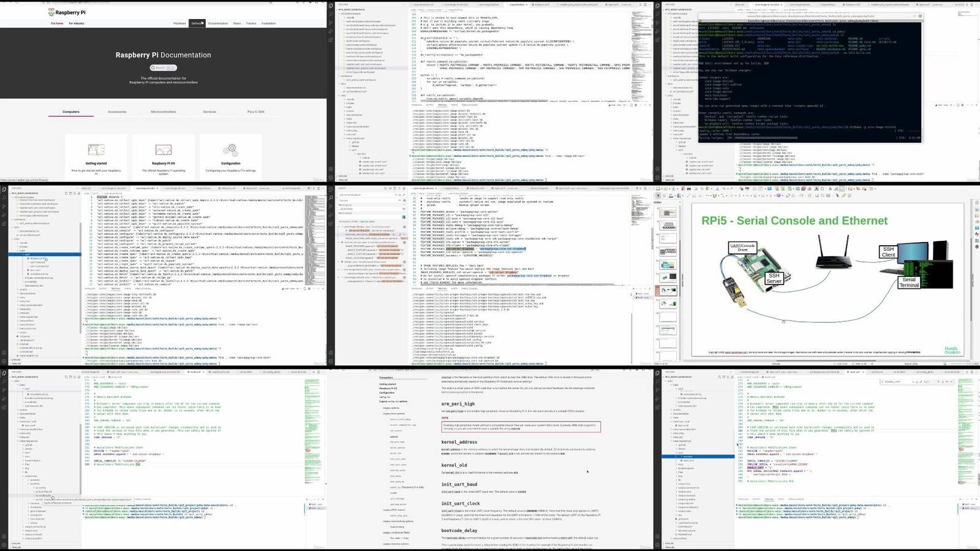The height and width of the screenshot is (551, 980).
Task: Open the Navigator deck in Impress sidebar
Action: coord(977,246)
